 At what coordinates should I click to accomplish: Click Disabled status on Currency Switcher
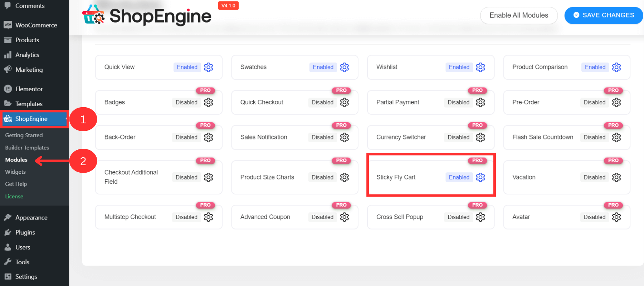coord(458,137)
